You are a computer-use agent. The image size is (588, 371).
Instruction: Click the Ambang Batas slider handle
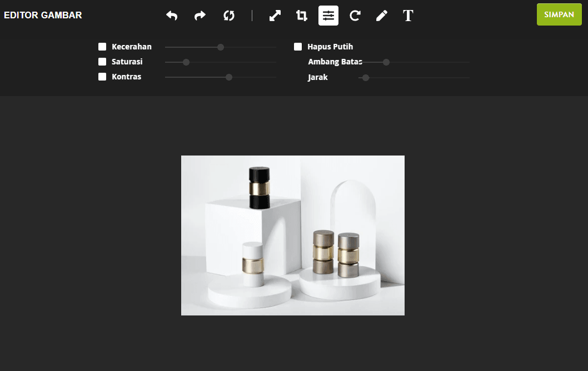click(x=386, y=62)
